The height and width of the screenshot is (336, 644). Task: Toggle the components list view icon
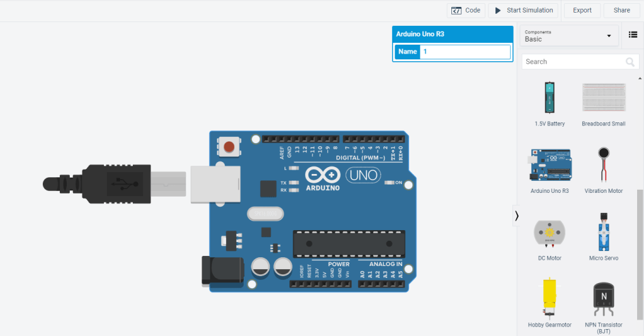(x=633, y=36)
